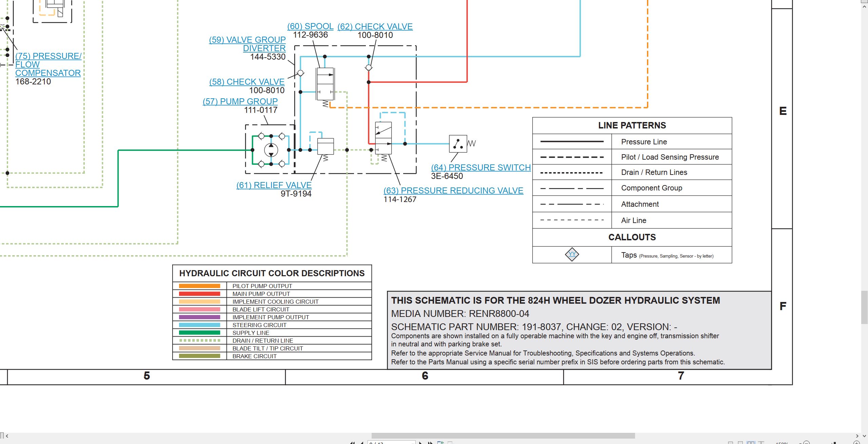Image resolution: width=868 pixels, height=444 pixels.
Task: Select part number 111-0117 text
Action: pos(261,110)
